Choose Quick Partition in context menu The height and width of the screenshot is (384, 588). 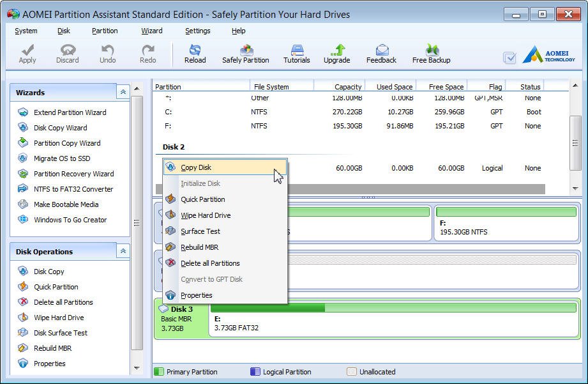coord(225,199)
